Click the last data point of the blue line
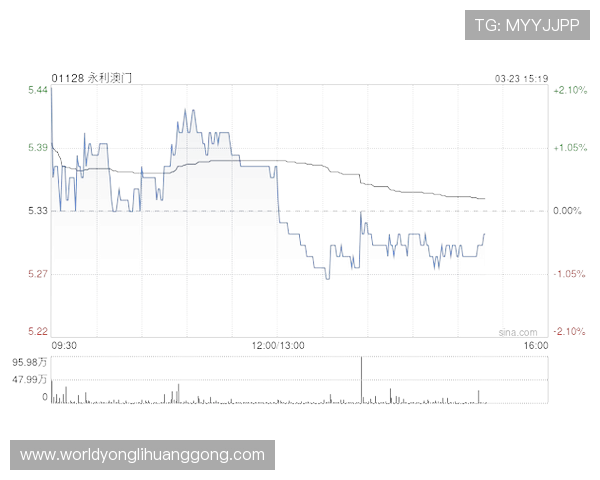 (485, 234)
